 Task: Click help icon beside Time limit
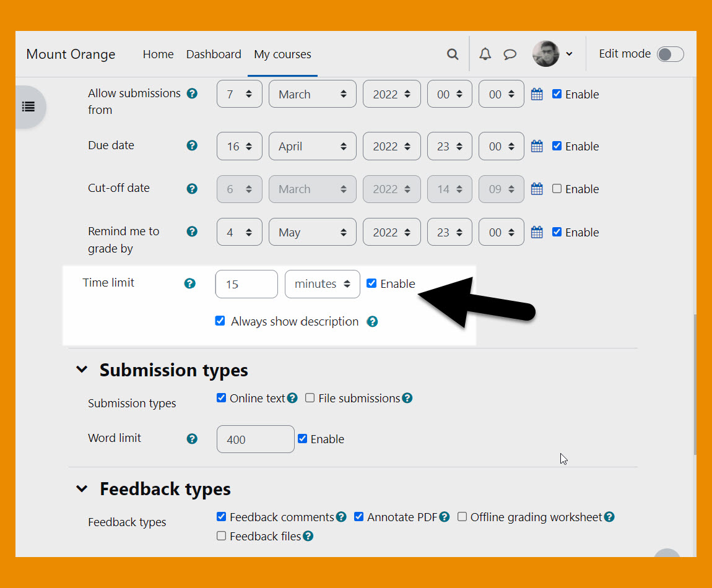(x=190, y=283)
